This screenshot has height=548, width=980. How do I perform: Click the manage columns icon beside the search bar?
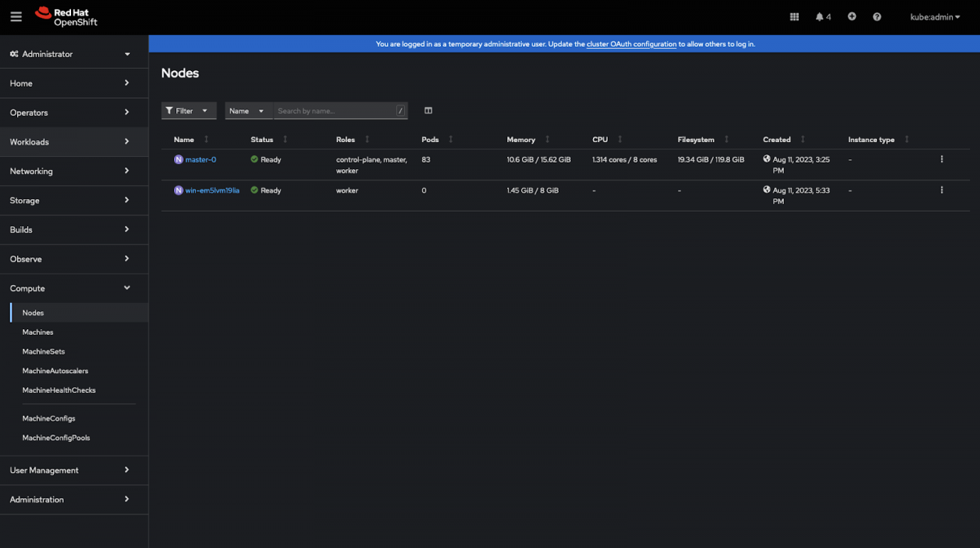pos(427,110)
